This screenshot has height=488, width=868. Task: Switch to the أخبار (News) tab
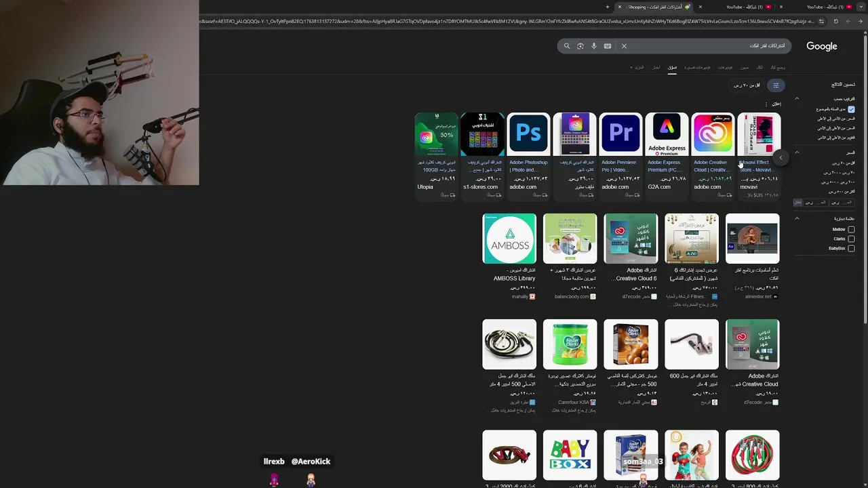[x=656, y=67]
